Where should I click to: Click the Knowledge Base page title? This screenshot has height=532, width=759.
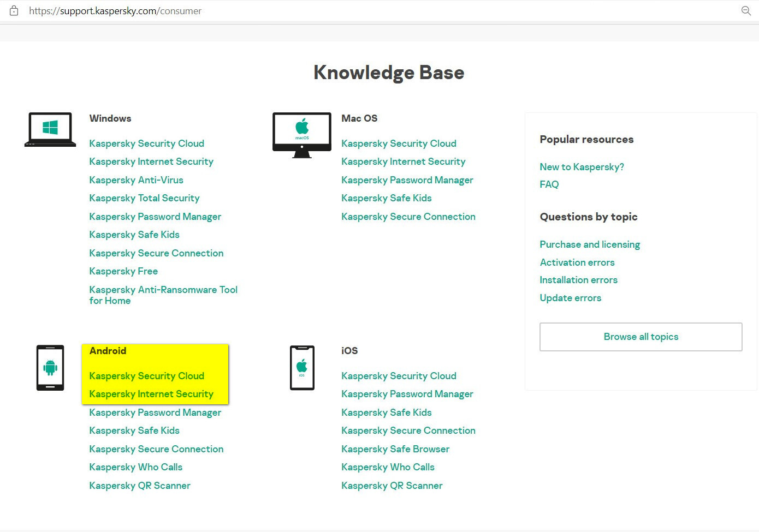pos(389,73)
